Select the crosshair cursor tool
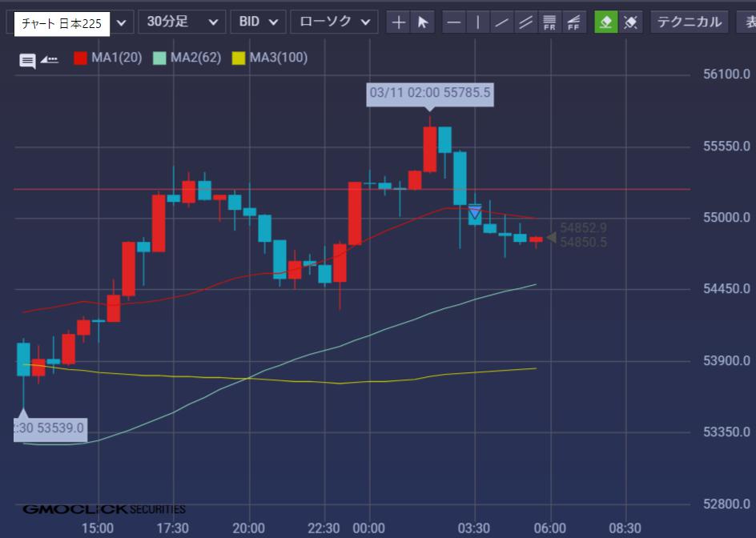This screenshot has height=538, width=756. click(x=398, y=22)
